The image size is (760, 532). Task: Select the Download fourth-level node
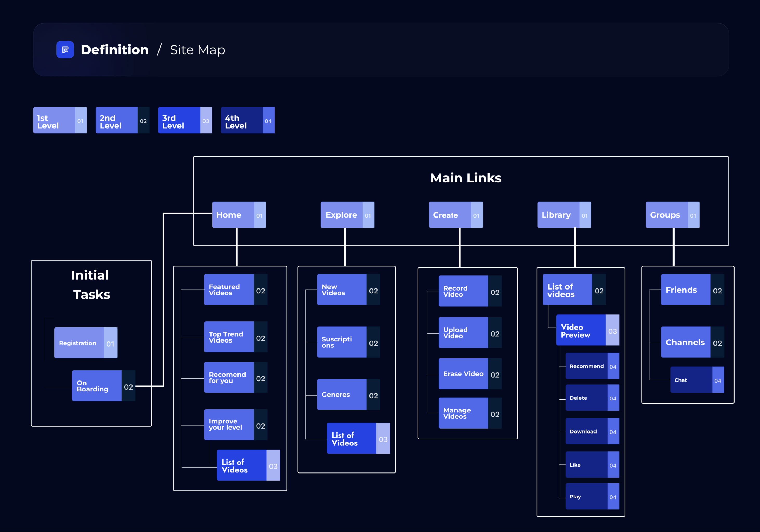(x=592, y=431)
